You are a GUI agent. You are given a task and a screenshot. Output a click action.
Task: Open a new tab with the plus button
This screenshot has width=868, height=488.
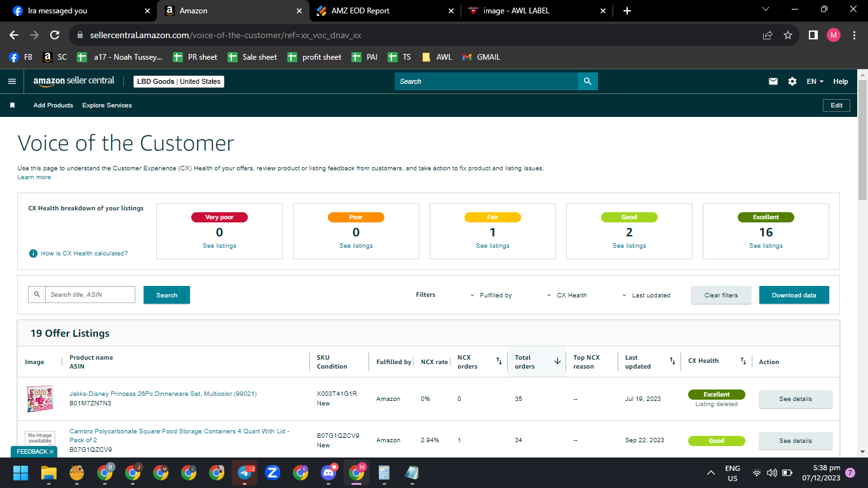(627, 11)
